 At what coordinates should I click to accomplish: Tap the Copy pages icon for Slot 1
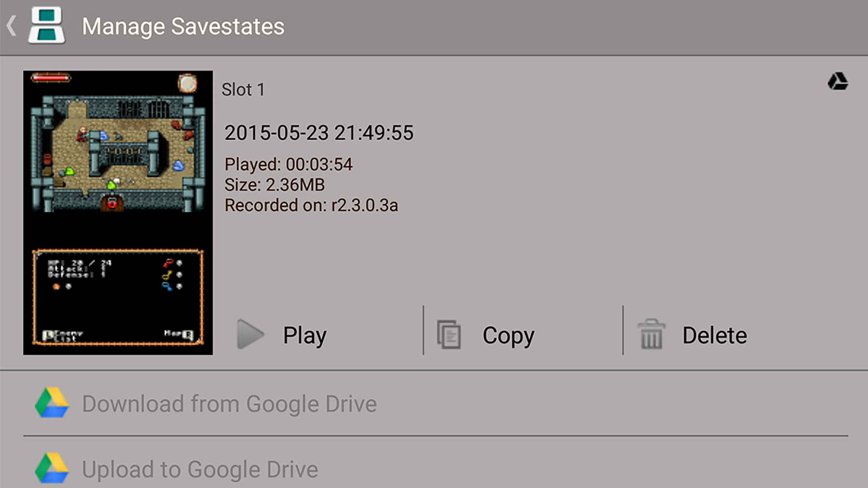448,334
